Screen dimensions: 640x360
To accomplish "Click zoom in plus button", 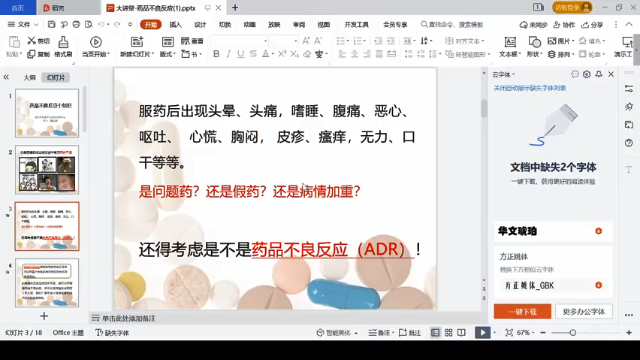I will coord(629,333).
